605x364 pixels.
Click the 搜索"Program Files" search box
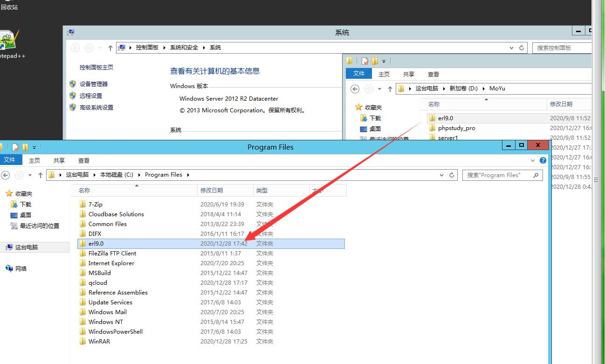pyautogui.click(x=499, y=175)
